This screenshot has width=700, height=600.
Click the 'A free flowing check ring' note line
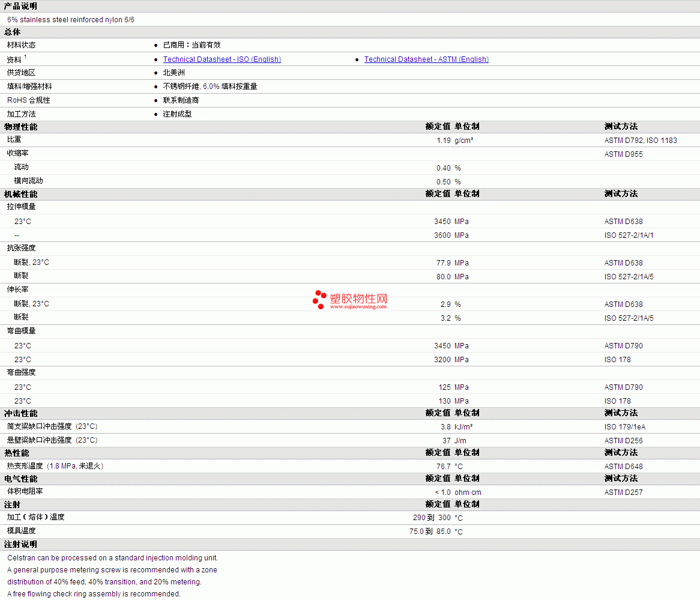coord(94,594)
